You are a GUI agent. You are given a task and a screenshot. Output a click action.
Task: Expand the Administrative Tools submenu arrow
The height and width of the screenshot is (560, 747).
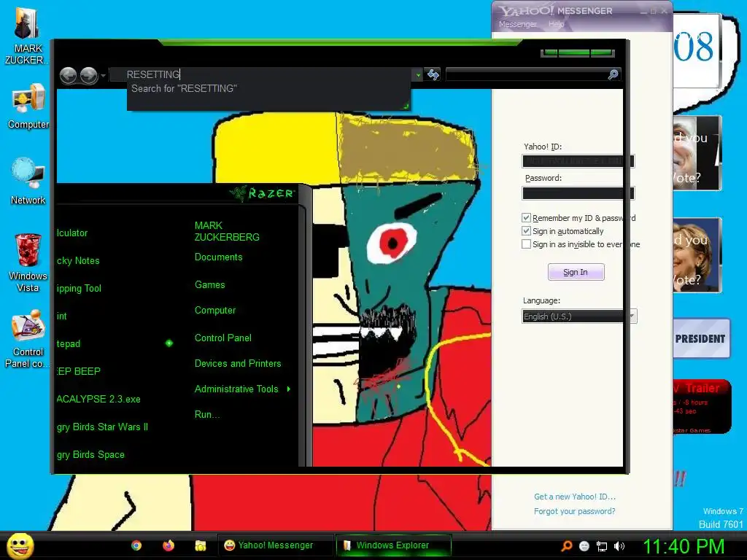tap(289, 389)
